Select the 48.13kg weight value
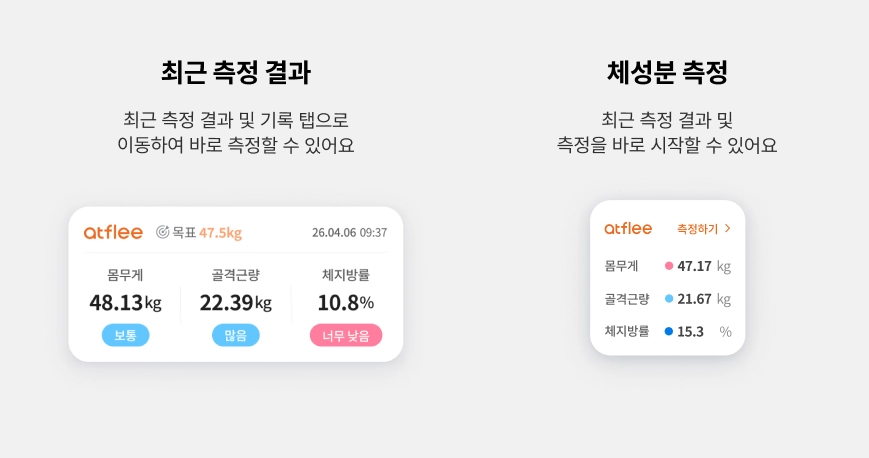 click(x=125, y=302)
